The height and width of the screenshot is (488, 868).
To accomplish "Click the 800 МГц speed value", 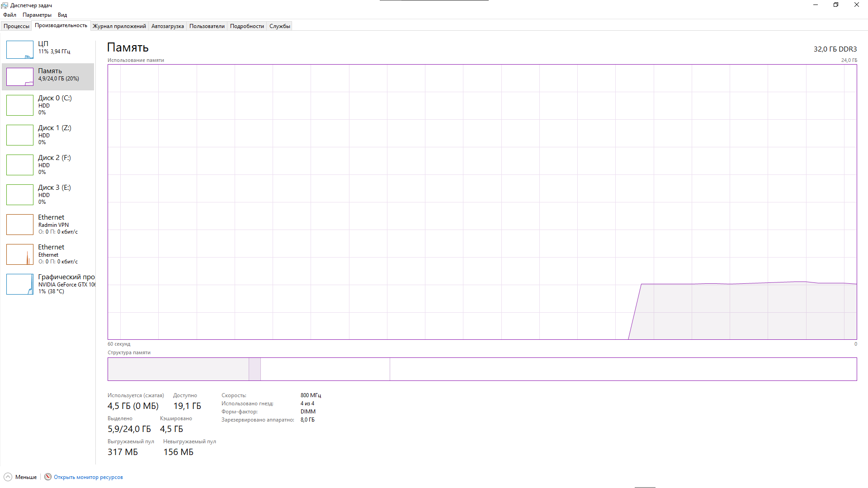I will click(311, 395).
